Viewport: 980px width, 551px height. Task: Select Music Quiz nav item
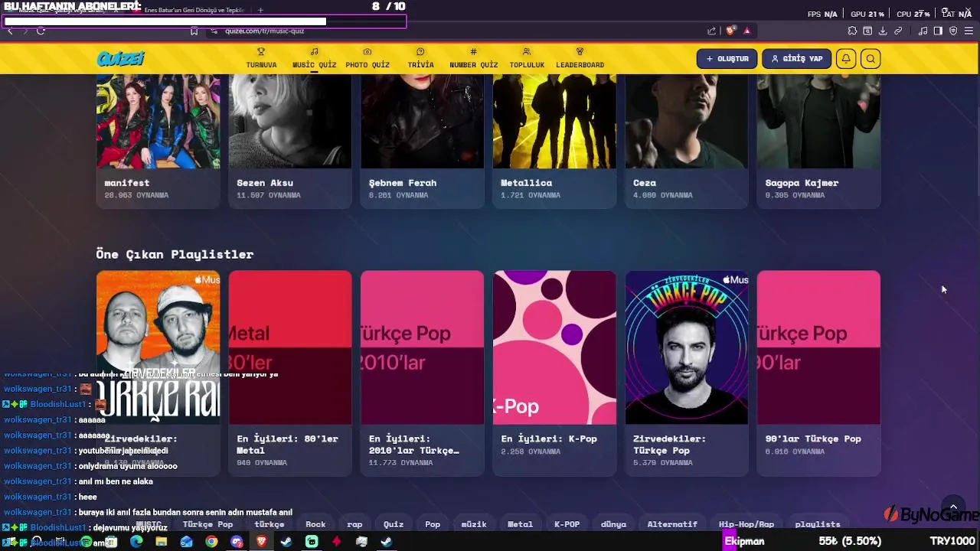[314, 59]
